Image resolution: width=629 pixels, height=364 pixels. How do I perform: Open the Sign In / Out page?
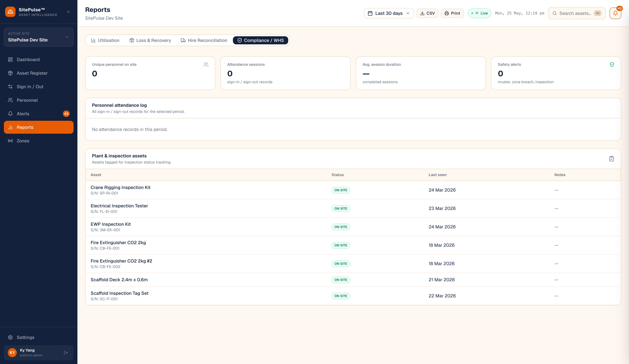[x=39, y=86]
